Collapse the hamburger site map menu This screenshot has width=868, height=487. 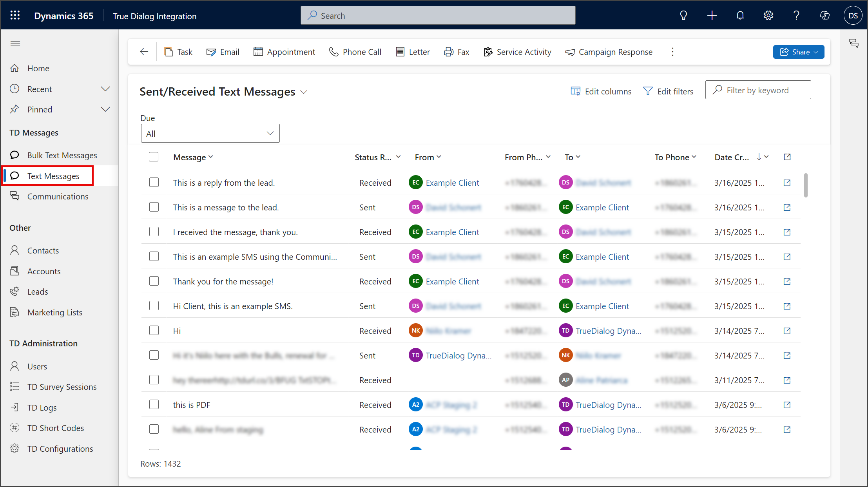tap(15, 43)
